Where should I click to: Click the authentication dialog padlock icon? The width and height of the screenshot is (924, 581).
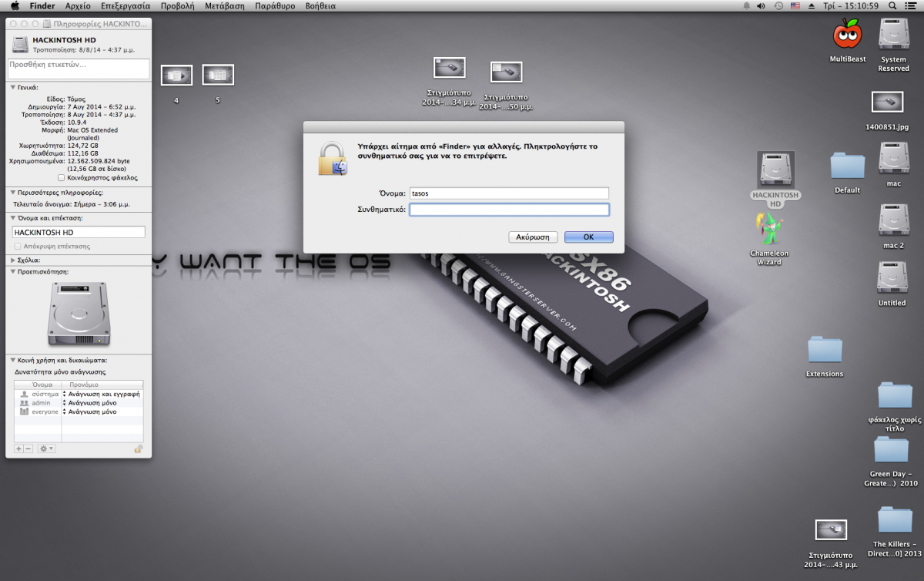(333, 158)
